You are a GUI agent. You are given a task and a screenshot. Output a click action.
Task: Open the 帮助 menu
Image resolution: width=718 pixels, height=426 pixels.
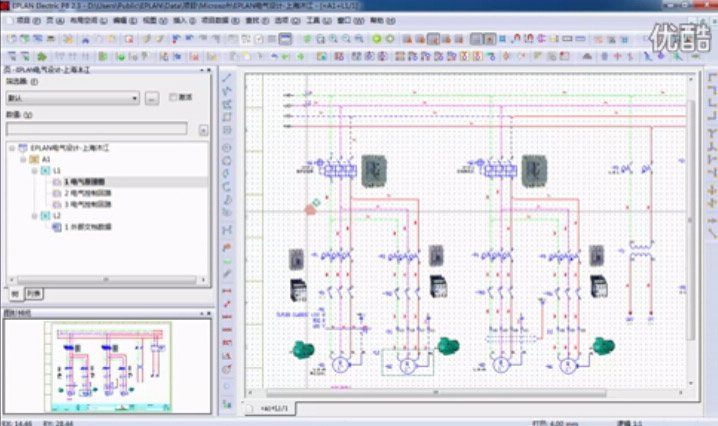(382, 21)
